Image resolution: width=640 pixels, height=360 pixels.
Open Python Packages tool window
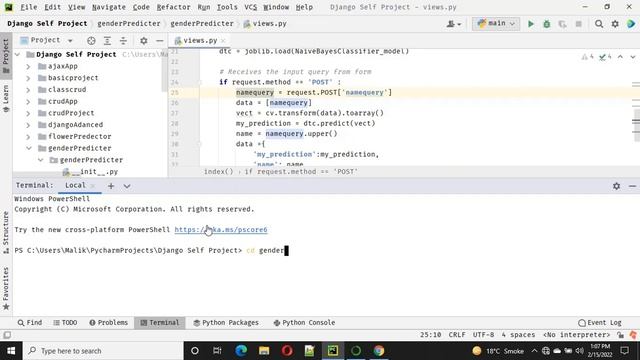tap(226, 322)
